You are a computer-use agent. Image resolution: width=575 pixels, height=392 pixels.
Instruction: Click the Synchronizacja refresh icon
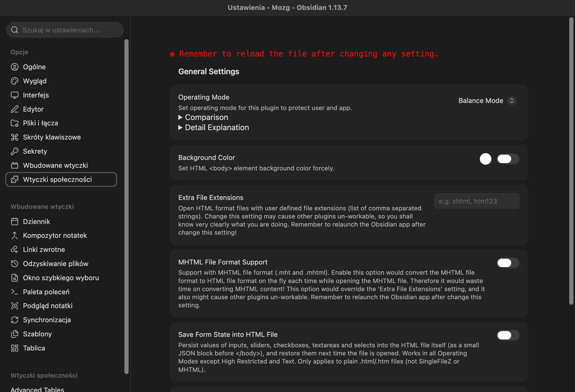[15, 320]
